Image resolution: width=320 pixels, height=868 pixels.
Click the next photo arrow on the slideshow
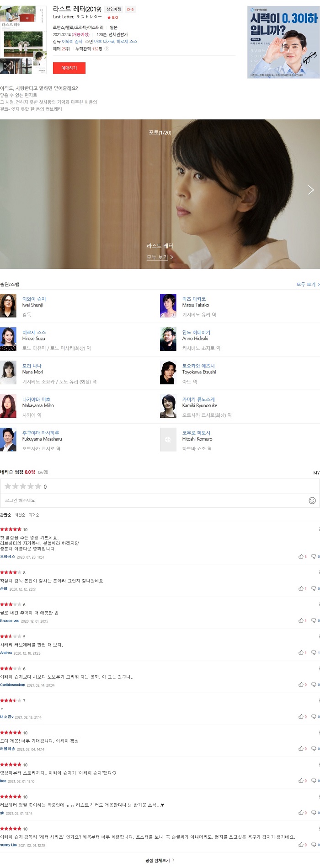coord(311,190)
